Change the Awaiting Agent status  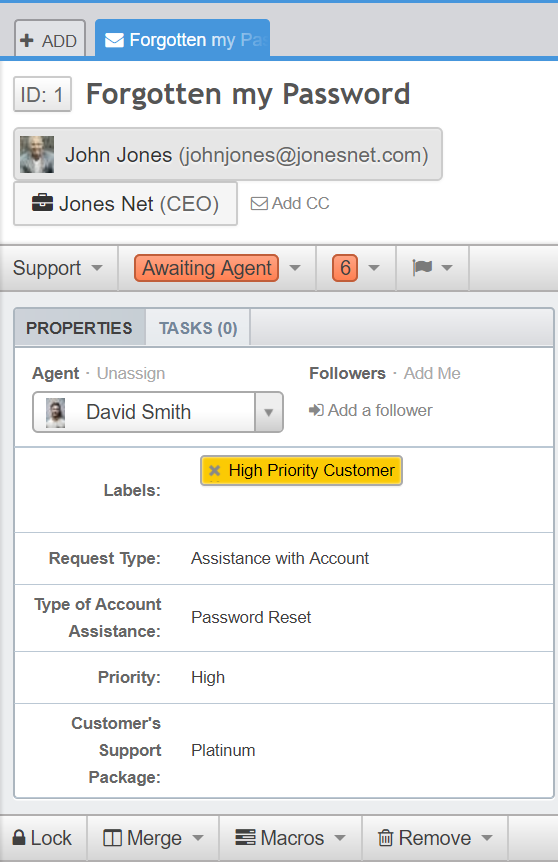click(x=218, y=268)
